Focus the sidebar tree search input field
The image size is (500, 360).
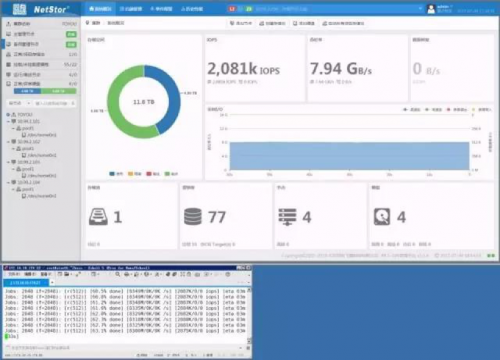pos(54,103)
